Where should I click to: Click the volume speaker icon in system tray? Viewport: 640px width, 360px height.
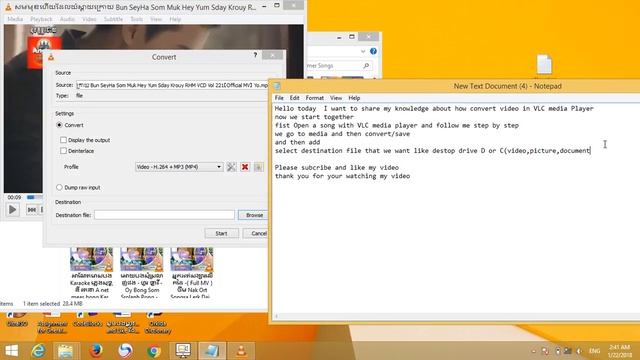pos(579,351)
